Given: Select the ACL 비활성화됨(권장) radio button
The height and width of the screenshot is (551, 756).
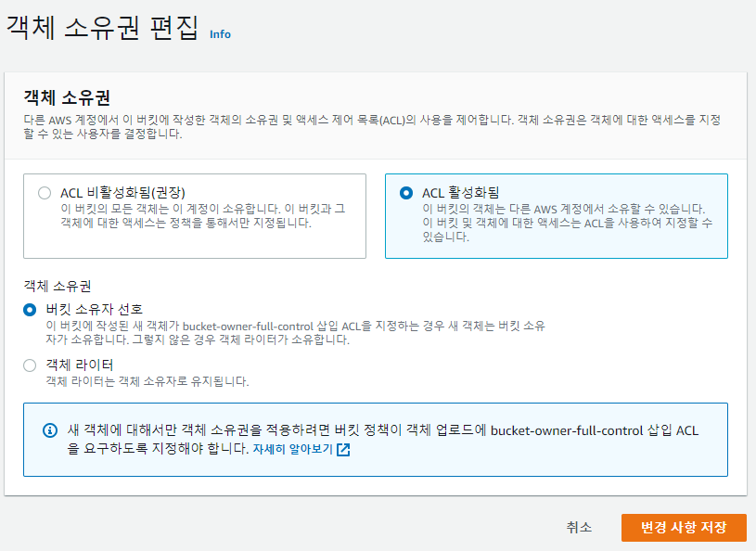Looking at the screenshot, I should [45, 193].
